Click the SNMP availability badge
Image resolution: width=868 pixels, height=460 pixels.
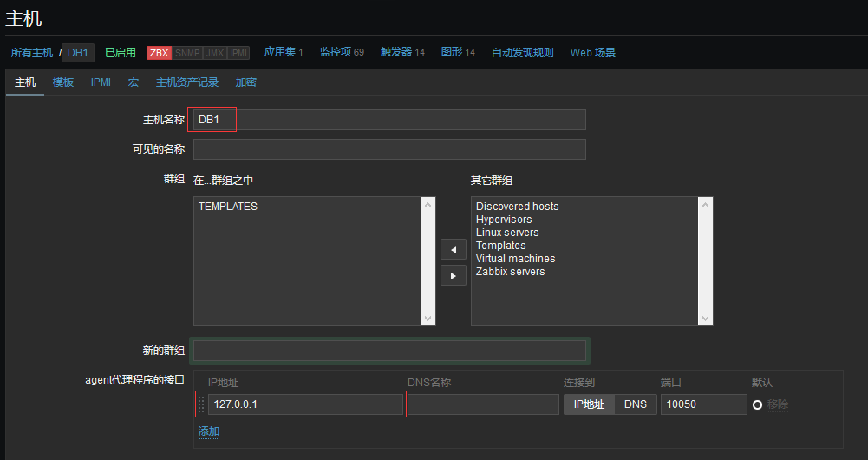coord(186,53)
